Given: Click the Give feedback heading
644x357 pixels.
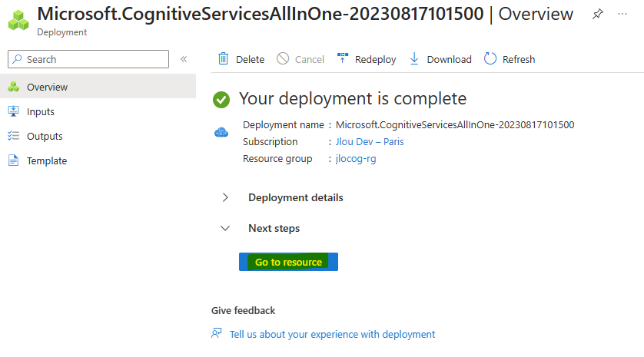Looking at the screenshot, I should [243, 311].
